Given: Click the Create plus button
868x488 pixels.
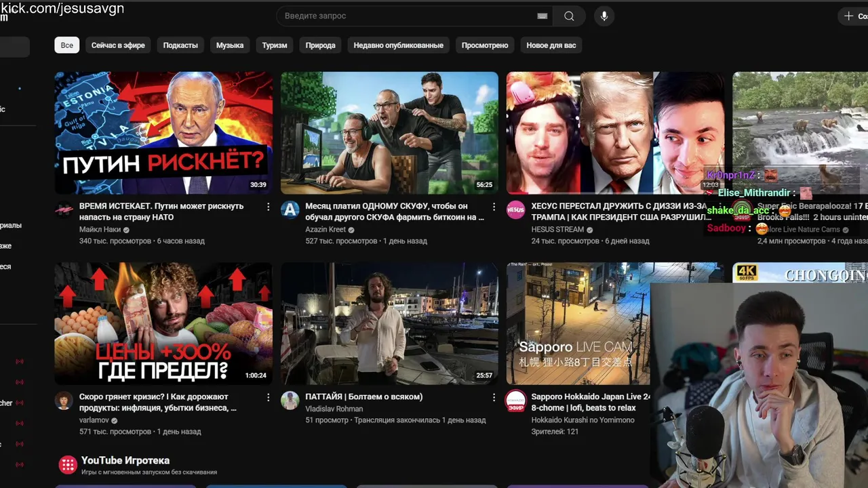Looking at the screenshot, I should coord(854,16).
